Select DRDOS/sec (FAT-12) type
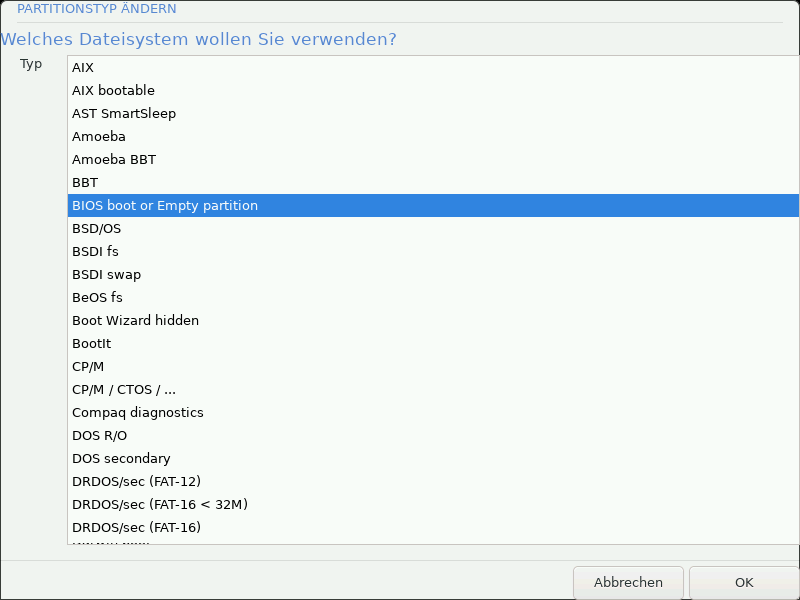The height and width of the screenshot is (600, 800). click(136, 481)
